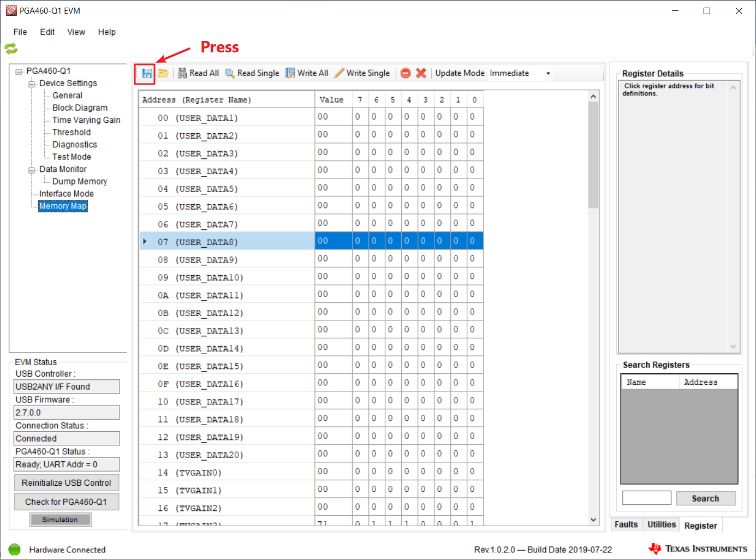Open the File menu
This screenshot has height=560, width=756.
(20, 32)
